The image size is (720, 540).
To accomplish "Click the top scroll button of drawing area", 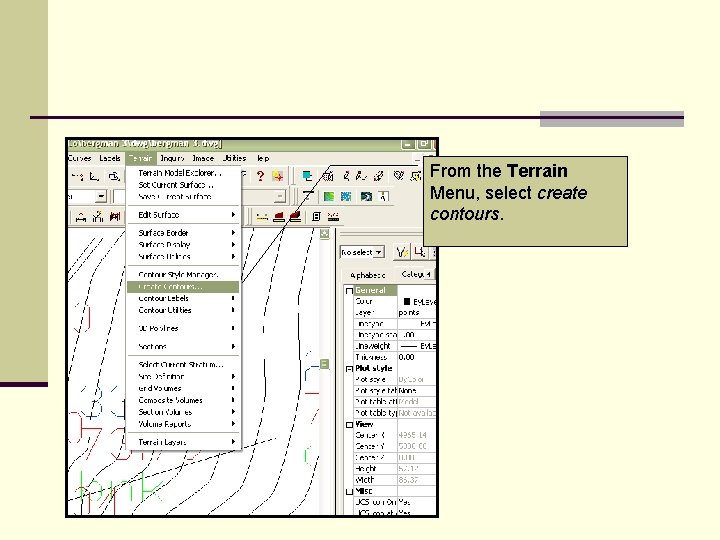I will 325,234.
